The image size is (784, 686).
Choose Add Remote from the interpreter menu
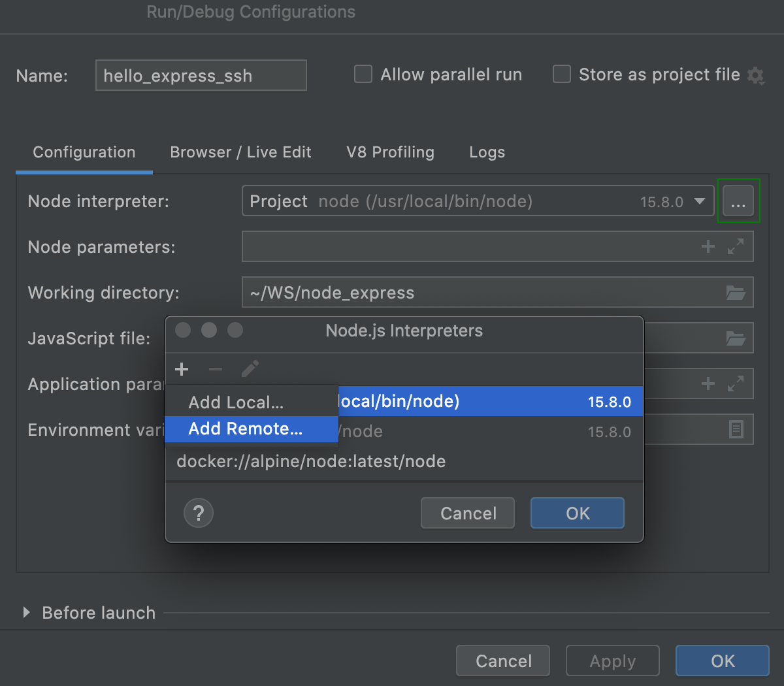point(244,429)
